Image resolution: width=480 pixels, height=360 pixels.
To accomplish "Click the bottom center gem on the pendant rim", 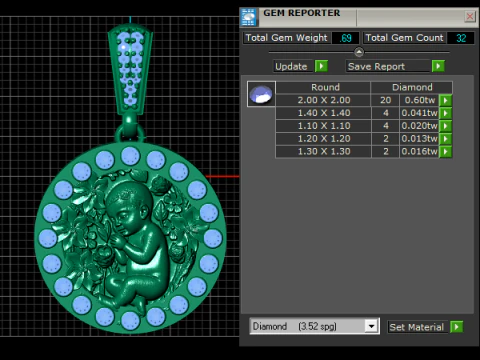I will pyautogui.click(x=130, y=321).
